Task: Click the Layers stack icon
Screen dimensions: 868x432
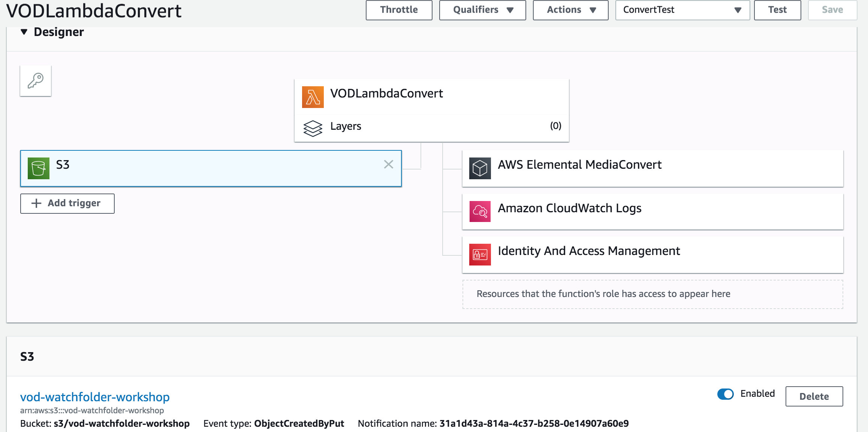Action: (313, 128)
